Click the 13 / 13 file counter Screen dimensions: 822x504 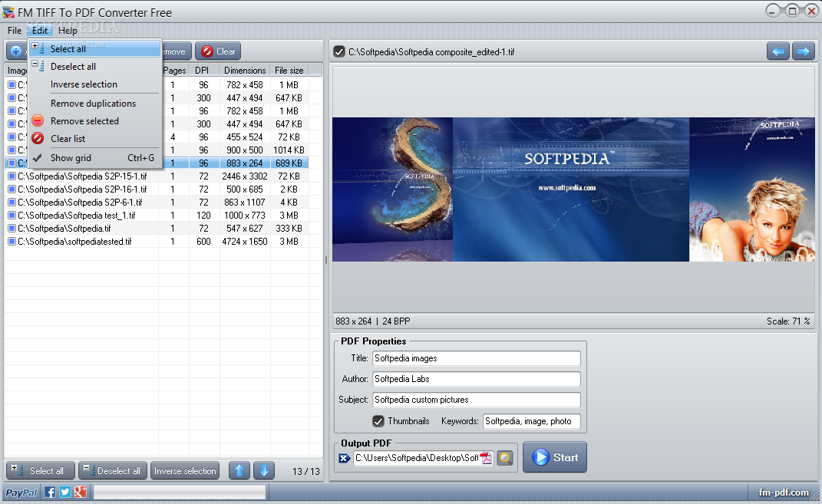coord(306,471)
